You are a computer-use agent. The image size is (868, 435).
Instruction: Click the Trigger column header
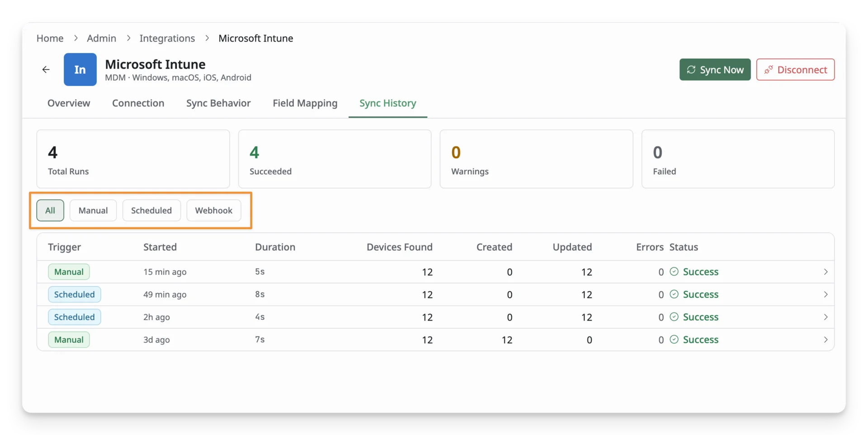tap(65, 247)
